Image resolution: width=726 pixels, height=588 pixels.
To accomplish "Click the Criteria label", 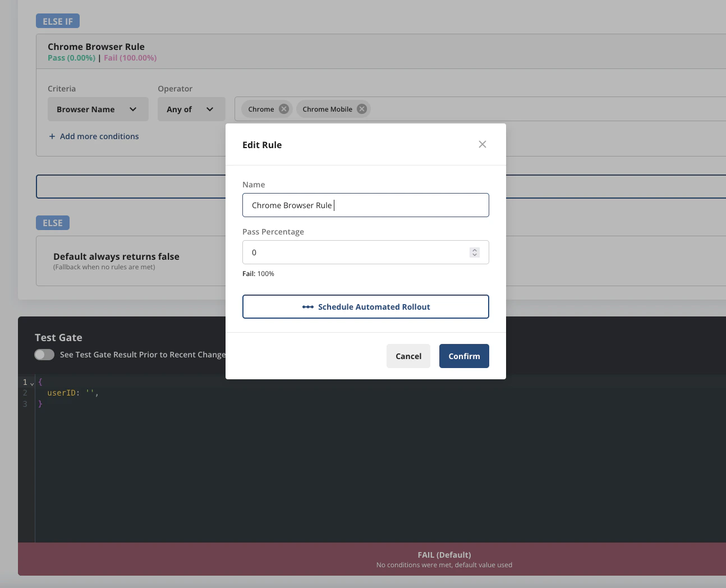I will (x=62, y=89).
